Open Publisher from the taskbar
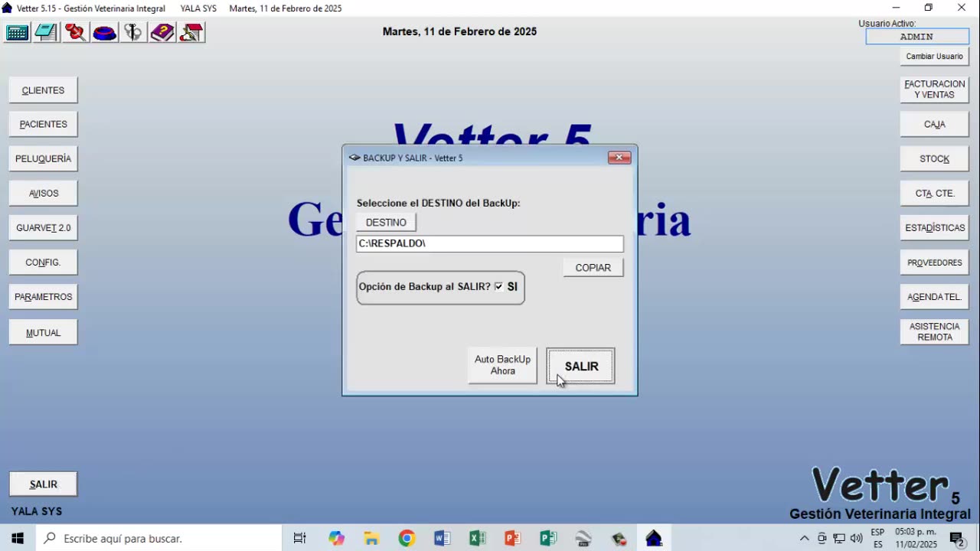 [547, 539]
